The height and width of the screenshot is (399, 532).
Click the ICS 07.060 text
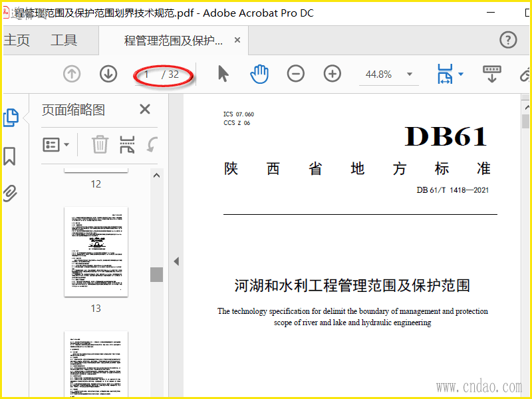pyautogui.click(x=239, y=114)
